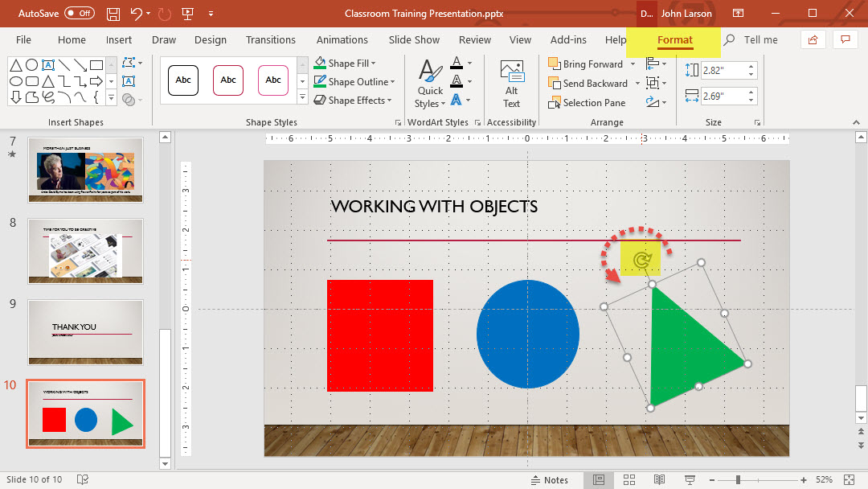868x489 pixels.
Task: Select slide 8 thumbnail
Action: click(x=85, y=249)
